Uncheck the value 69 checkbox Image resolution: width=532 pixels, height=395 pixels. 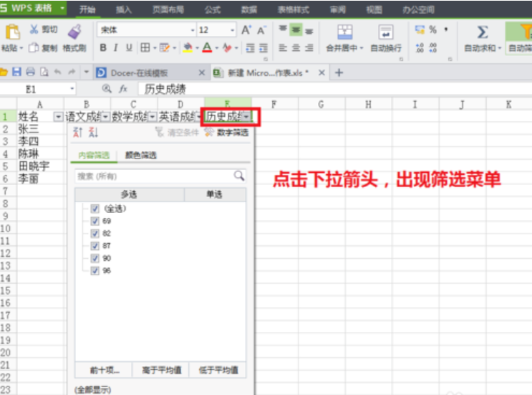95,221
